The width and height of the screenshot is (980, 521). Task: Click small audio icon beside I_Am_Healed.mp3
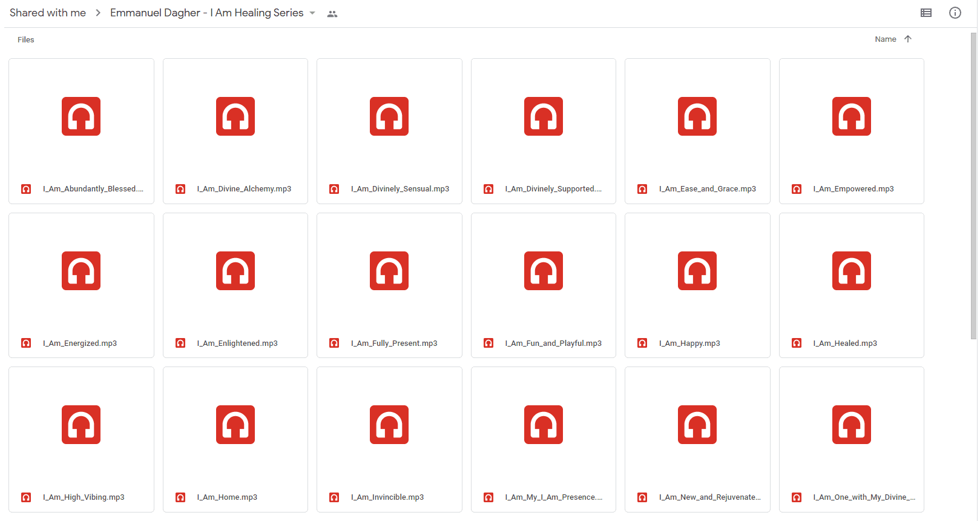click(x=797, y=343)
